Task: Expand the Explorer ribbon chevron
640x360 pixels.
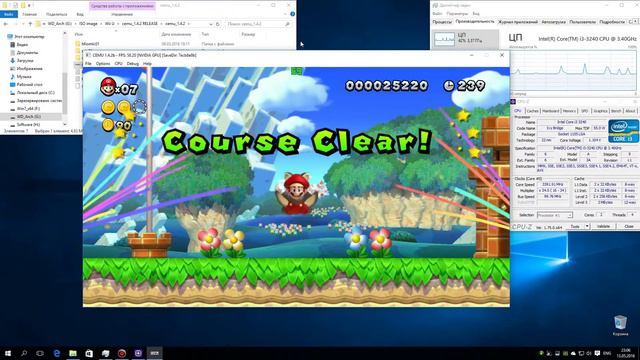Action: pyautogui.click(x=285, y=14)
